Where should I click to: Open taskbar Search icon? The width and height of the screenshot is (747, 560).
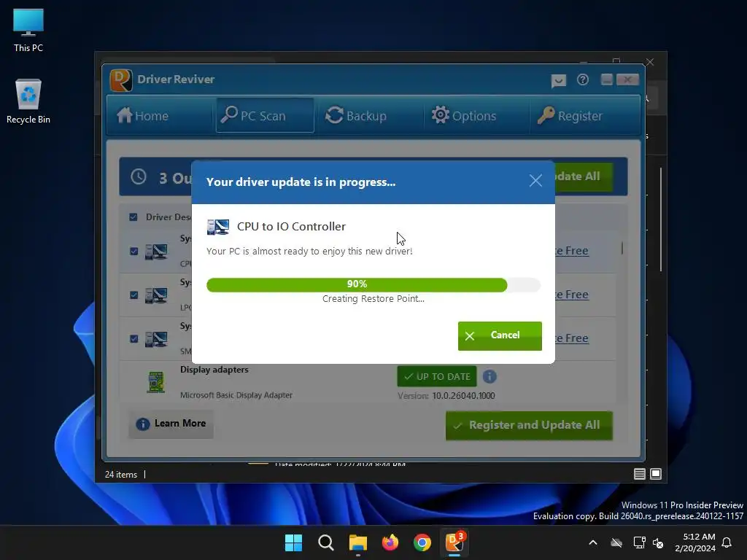[326, 542]
